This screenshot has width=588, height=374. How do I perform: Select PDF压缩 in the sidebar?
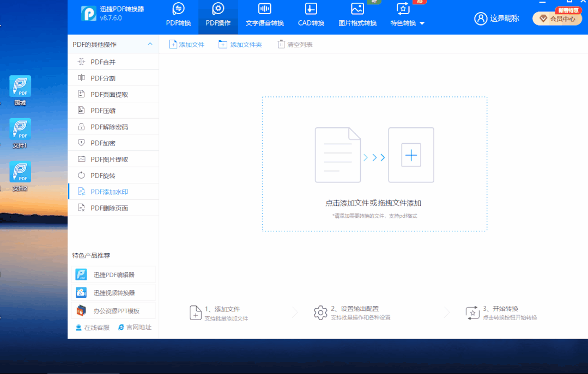coord(113,110)
